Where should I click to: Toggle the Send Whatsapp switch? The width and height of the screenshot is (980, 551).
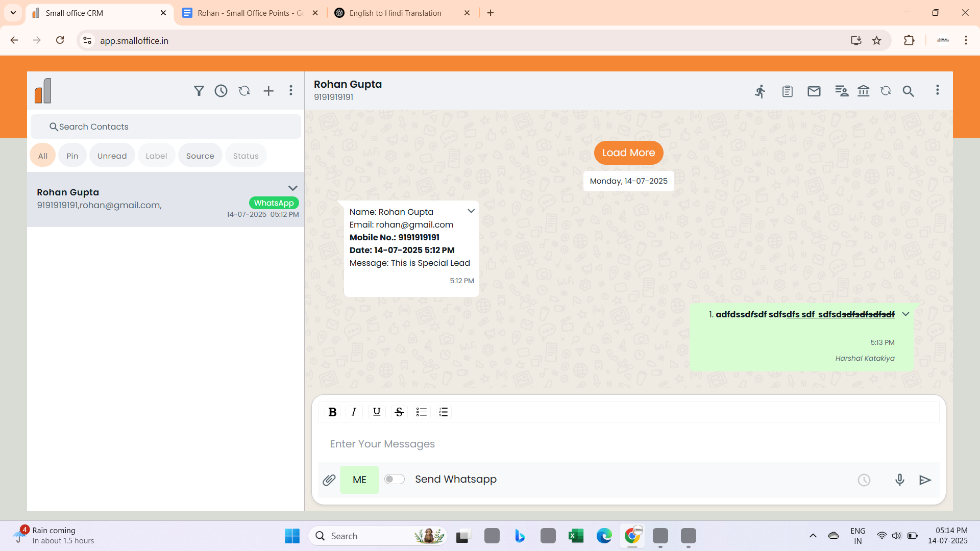pos(395,479)
